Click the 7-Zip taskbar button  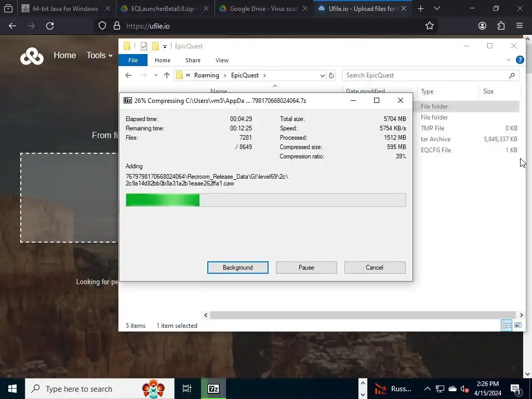213,389
